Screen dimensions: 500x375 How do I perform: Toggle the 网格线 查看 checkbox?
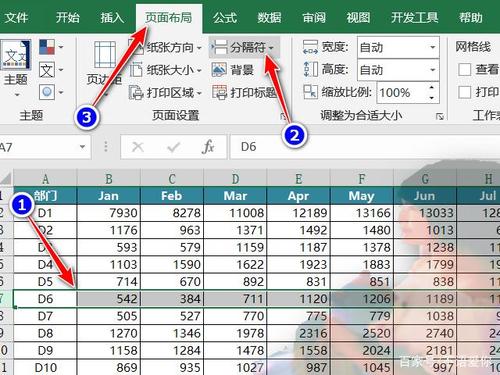[464, 70]
